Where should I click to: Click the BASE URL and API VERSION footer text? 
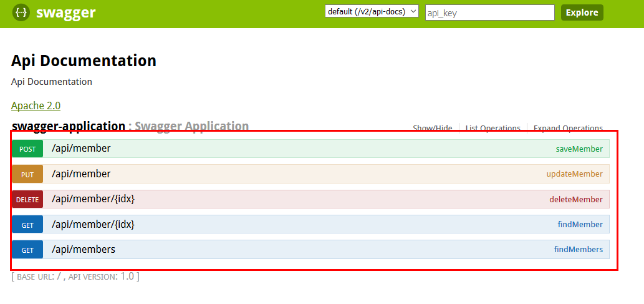coord(75,277)
